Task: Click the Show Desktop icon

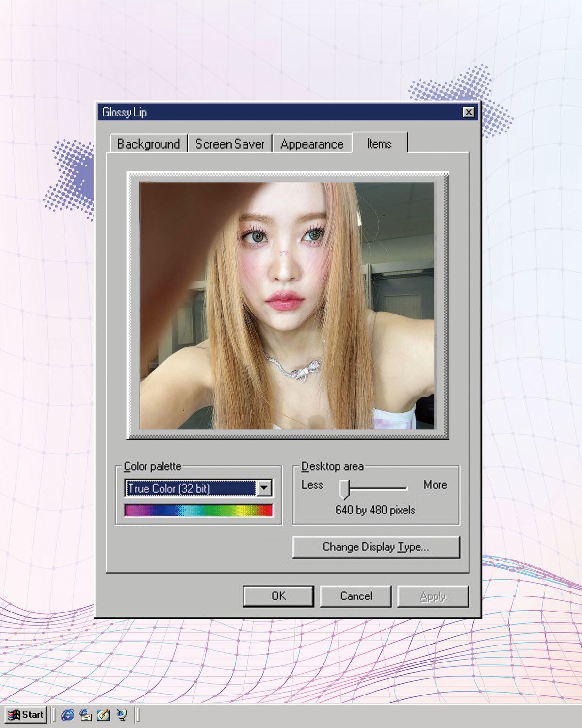Action: (x=103, y=714)
